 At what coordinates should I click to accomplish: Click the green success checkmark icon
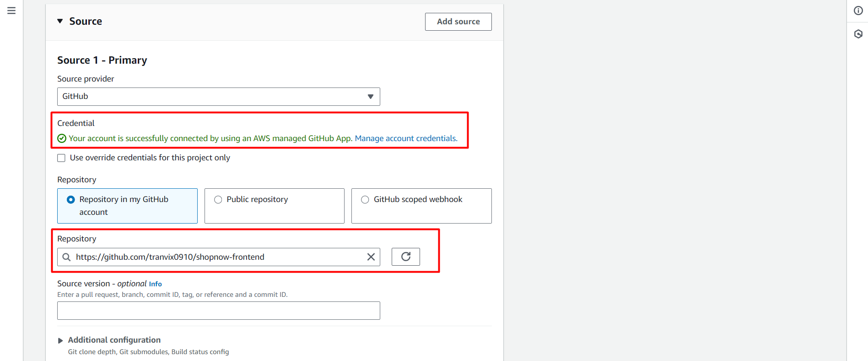point(61,138)
